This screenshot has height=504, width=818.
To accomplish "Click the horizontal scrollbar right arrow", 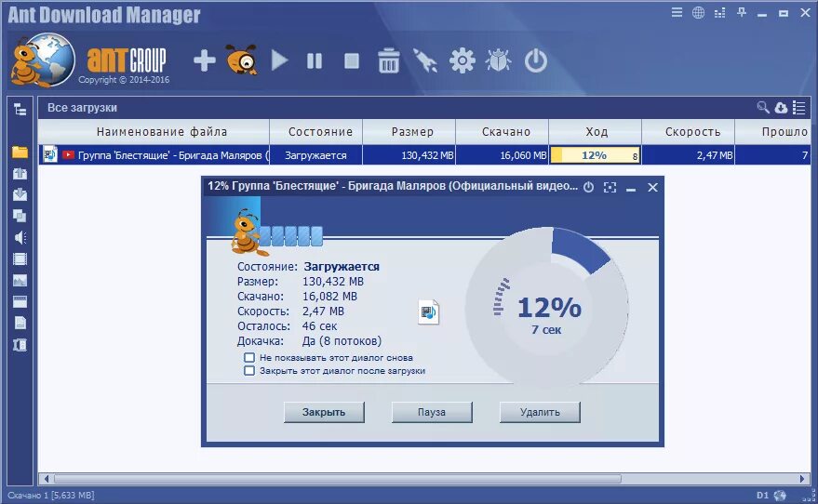I will tap(802, 479).
